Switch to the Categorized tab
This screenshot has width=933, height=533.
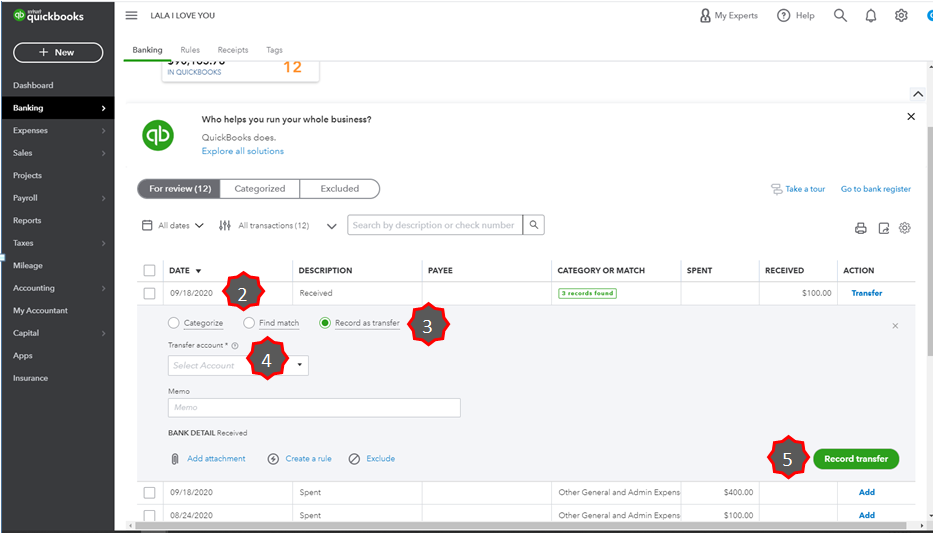click(260, 189)
